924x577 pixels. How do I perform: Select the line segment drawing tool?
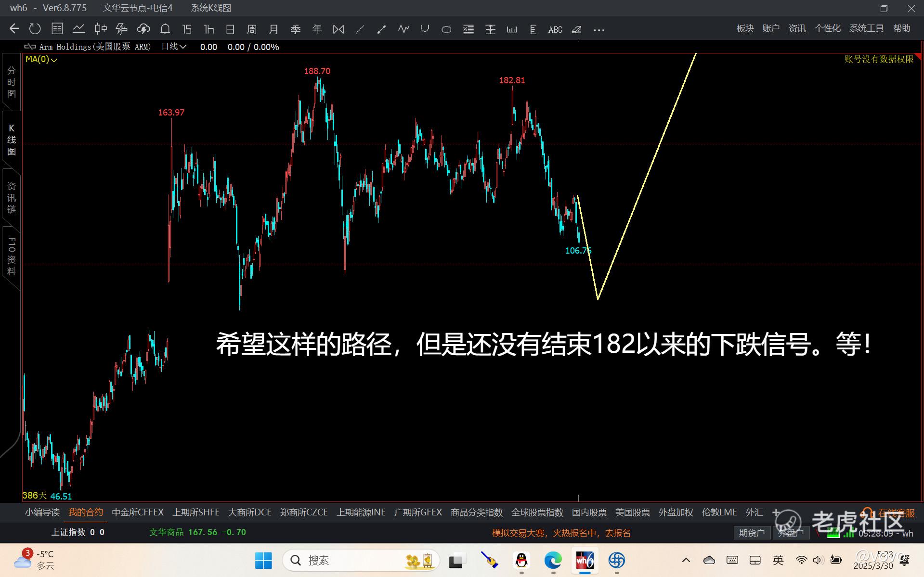(381, 29)
